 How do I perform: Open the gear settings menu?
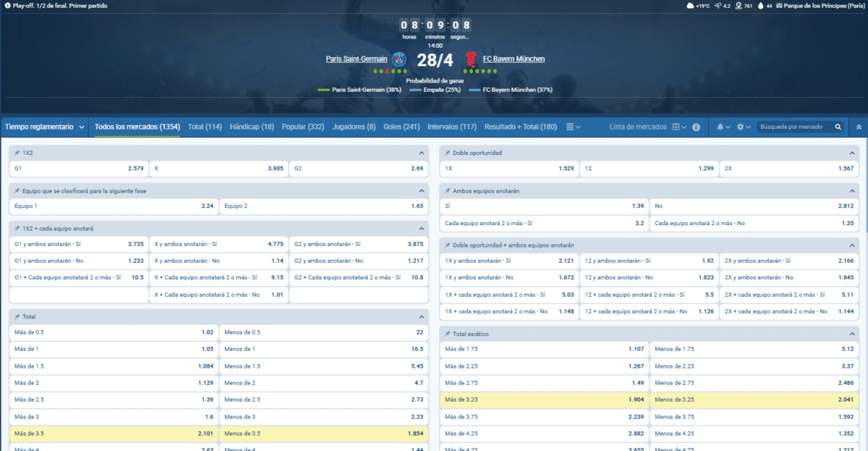(743, 127)
